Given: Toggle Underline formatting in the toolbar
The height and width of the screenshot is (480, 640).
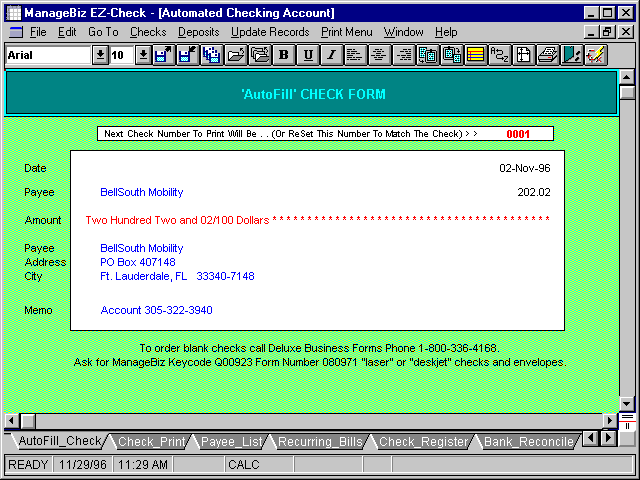Looking at the screenshot, I should (307, 55).
